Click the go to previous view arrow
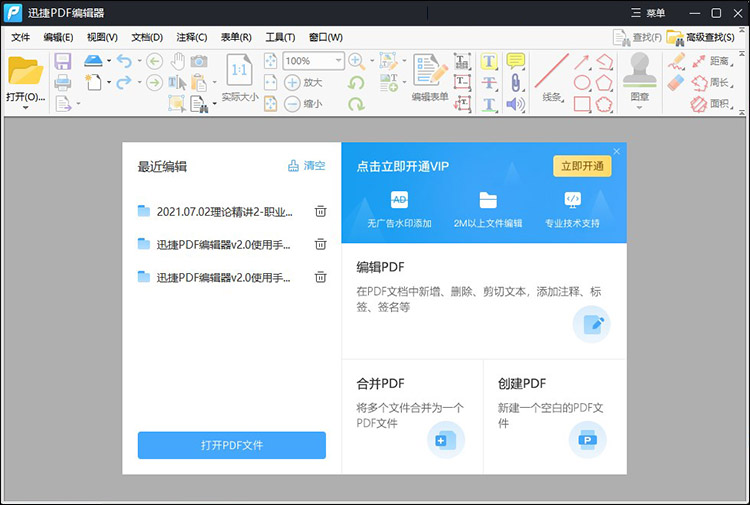Screen dimensions: 750x505 [x=154, y=61]
